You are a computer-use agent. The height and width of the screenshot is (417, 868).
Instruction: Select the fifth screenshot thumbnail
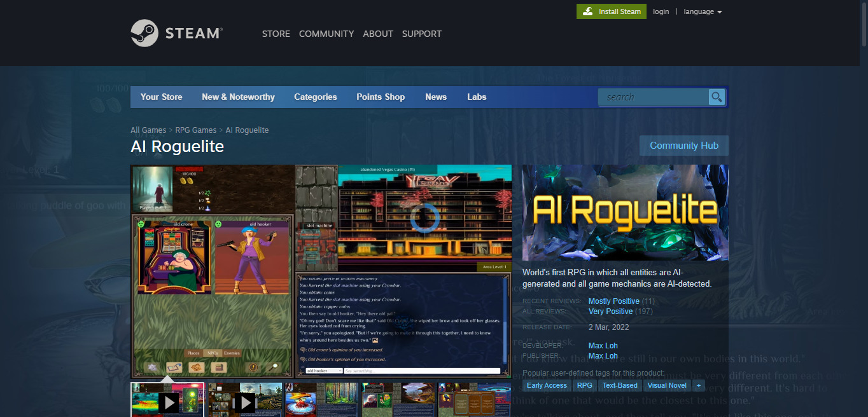coord(474,400)
